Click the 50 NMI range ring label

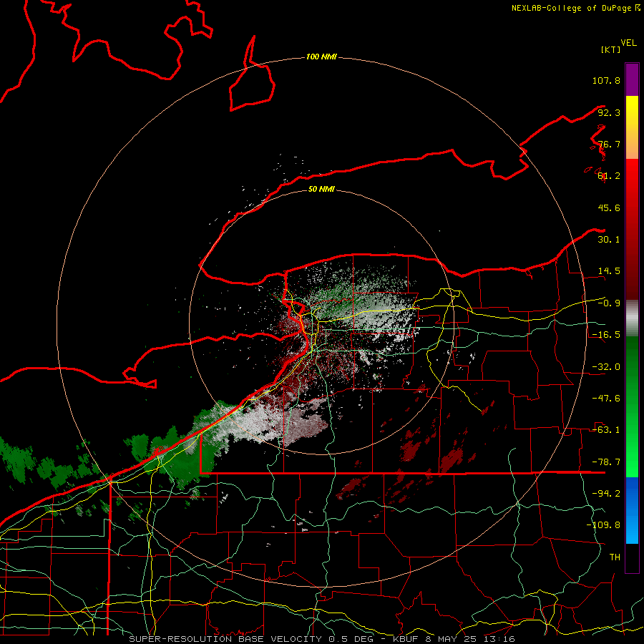(321, 190)
